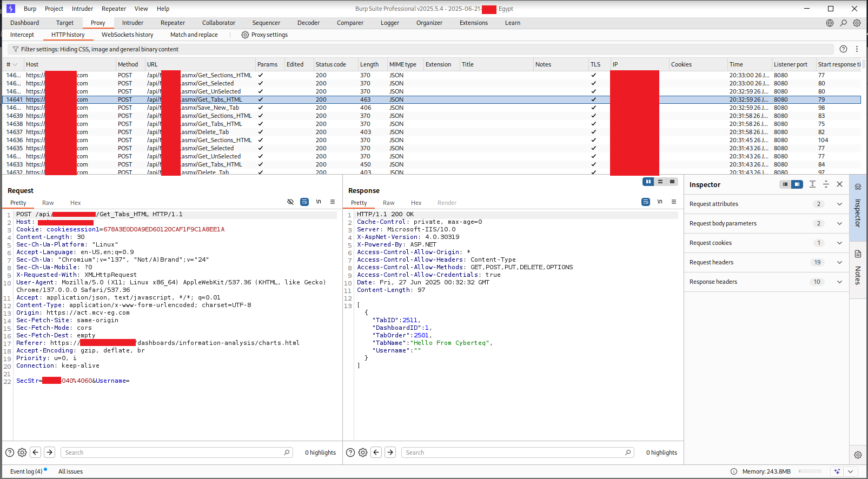The width and height of the screenshot is (868, 479).
Task: Open search settings gear below Request pane
Action: click(x=22, y=453)
